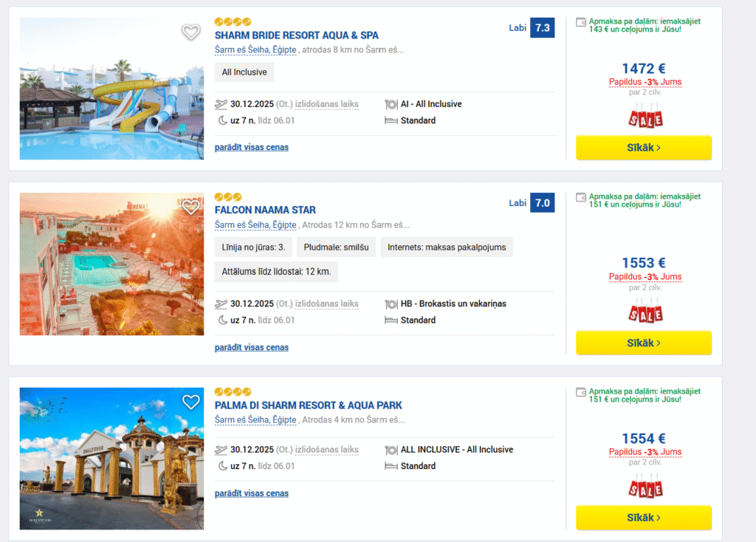756x542 pixels.
Task: Click airplane departure icon for Falcon Naama Star
Action: click(221, 303)
